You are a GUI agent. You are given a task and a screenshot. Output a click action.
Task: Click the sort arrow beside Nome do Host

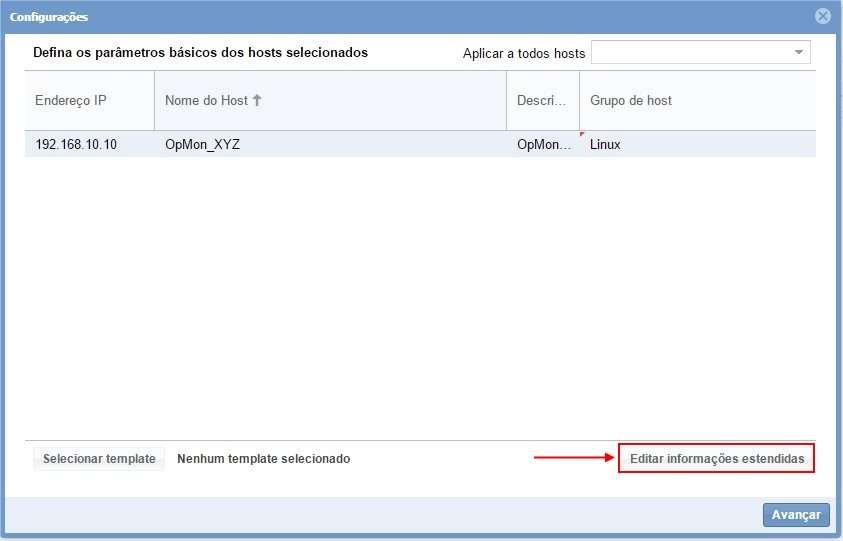pyautogui.click(x=257, y=100)
